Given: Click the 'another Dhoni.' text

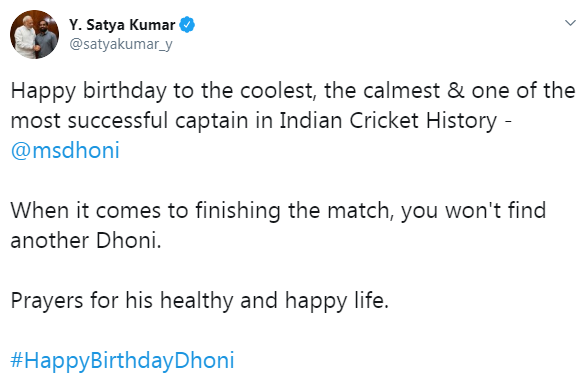Looking at the screenshot, I should coord(86,240).
